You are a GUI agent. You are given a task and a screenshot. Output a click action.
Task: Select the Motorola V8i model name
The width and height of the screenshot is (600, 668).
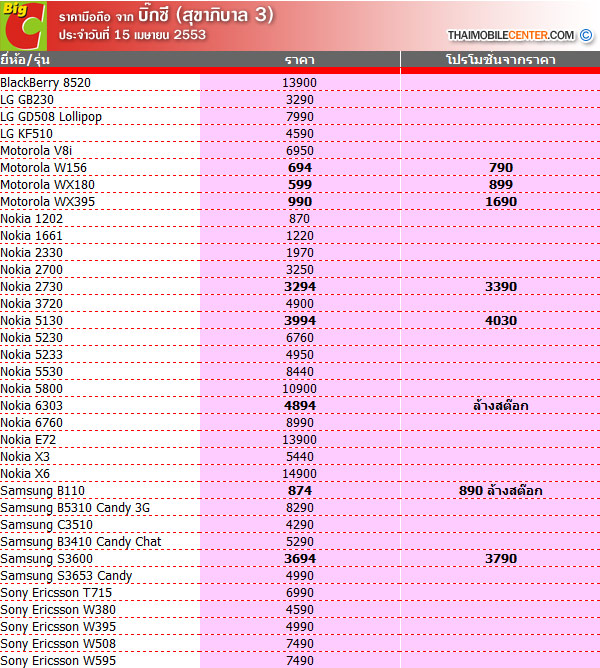tap(36, 151)
